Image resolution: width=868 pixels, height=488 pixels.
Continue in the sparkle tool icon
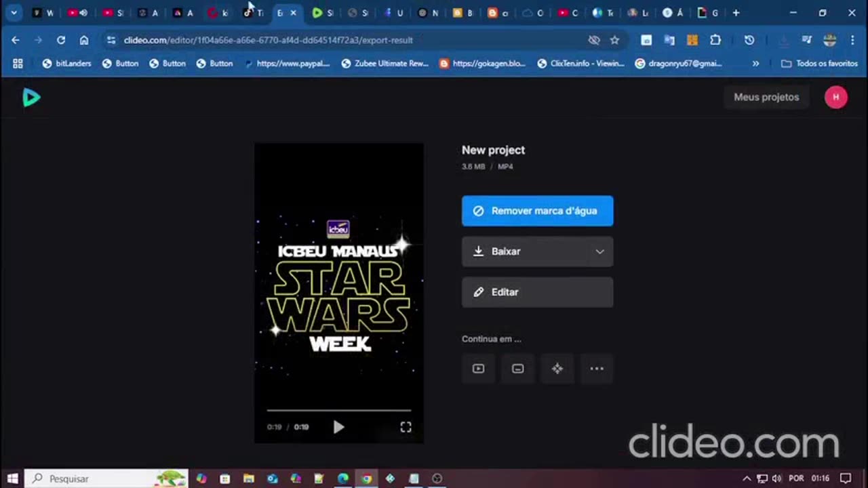coord(557,369)
